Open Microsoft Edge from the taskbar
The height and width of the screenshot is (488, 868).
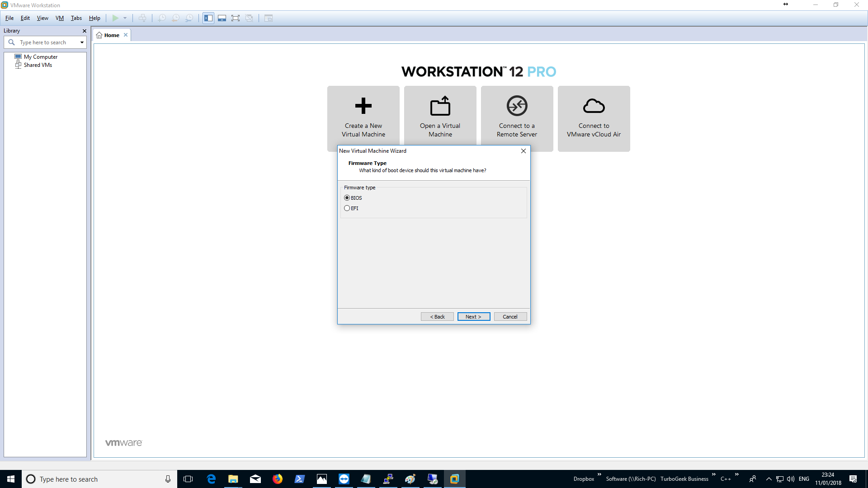coord(211,479)
